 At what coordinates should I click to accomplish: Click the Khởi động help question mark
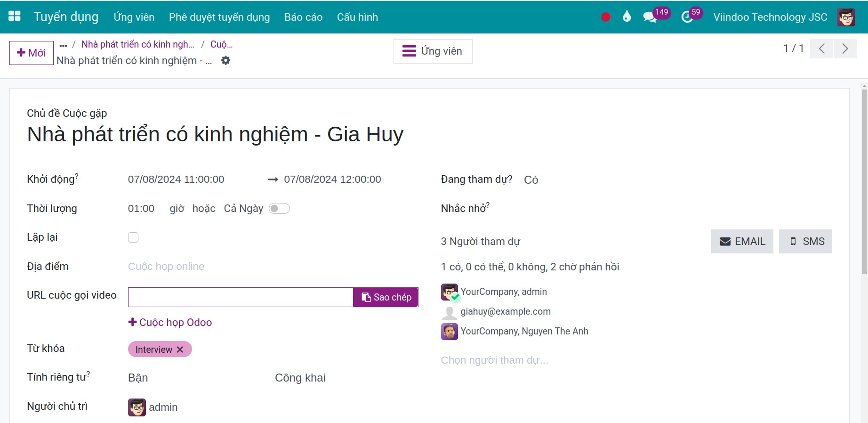[77, 176]
